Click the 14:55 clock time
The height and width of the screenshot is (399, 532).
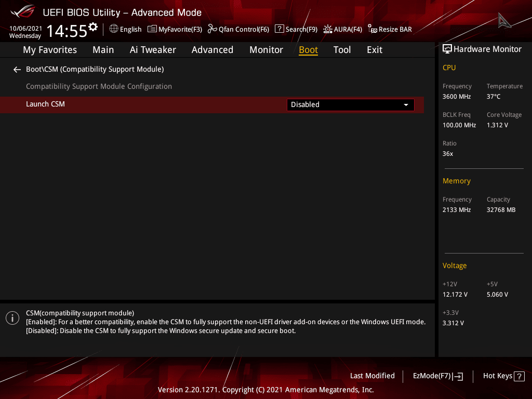click(x=67, y=31)
